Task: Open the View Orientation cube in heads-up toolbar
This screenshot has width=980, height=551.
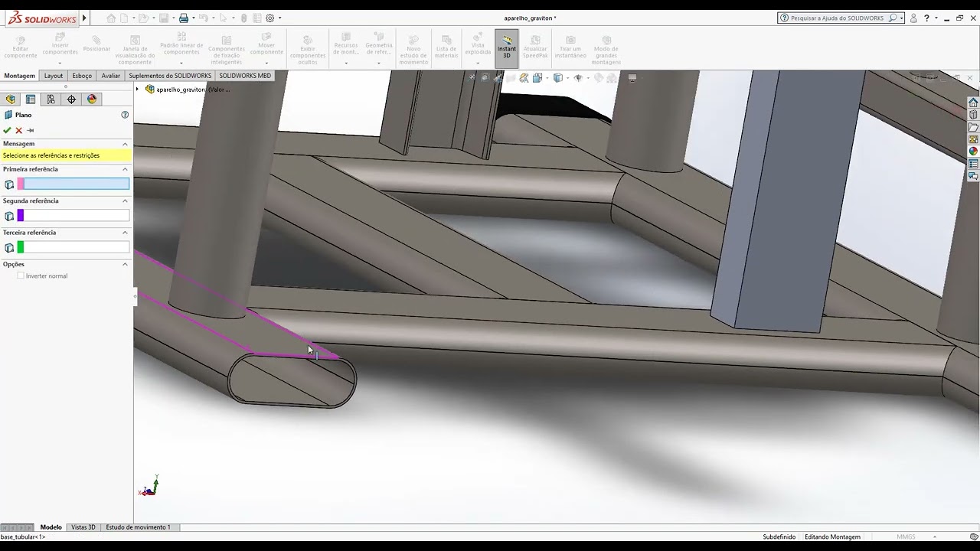Action: 537,77
